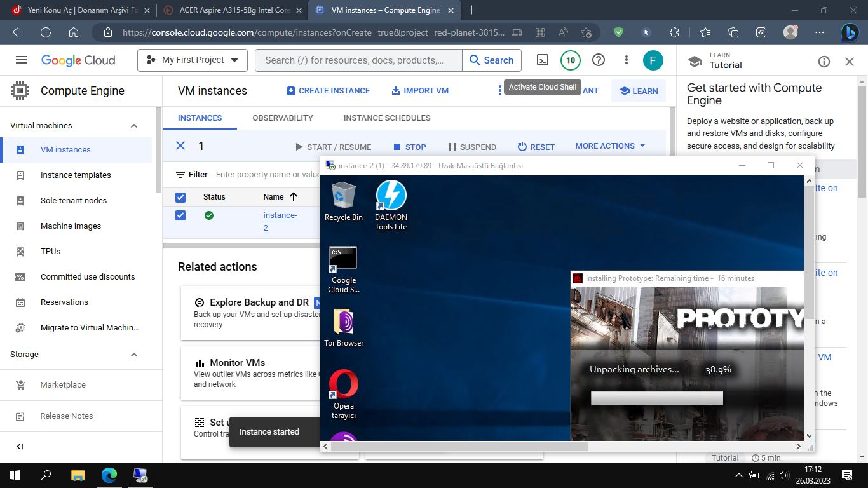Image resolution: width=868 pixels, height=488 pixels.
Task: Open the Google Cloud navigation menu
Action: point(22,60)
